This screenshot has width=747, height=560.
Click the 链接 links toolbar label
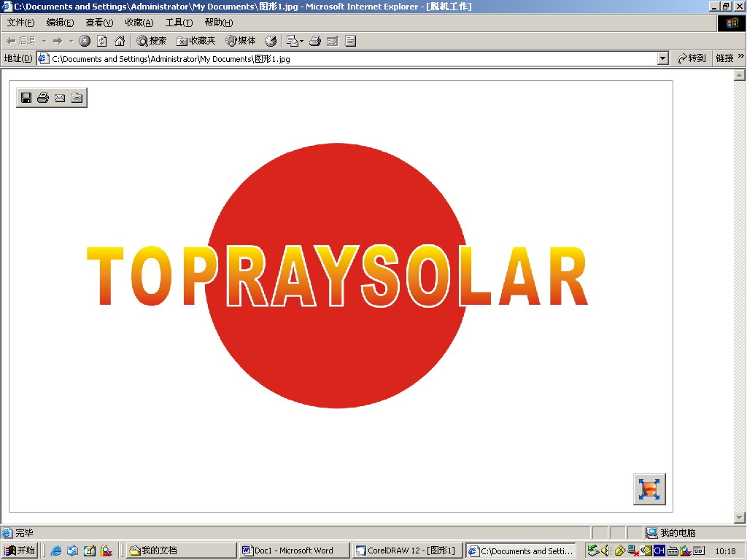(x=724, y=58)
